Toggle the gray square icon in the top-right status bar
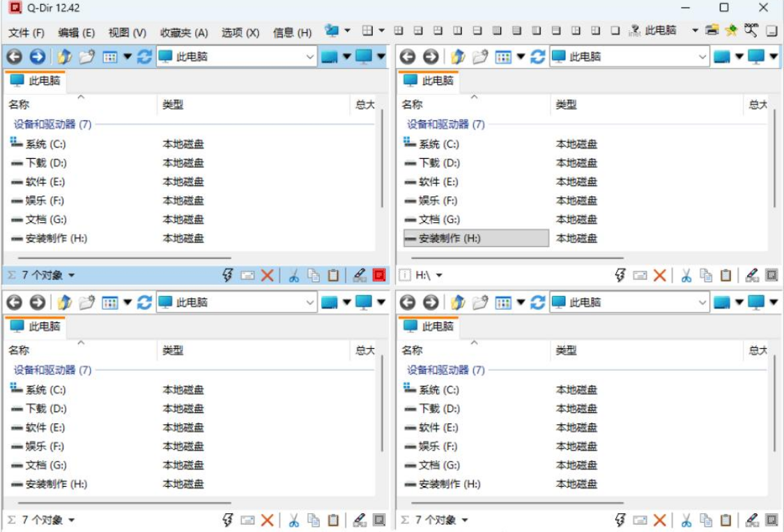This screenshot has width=784, height=532. [x=772, y=275]
